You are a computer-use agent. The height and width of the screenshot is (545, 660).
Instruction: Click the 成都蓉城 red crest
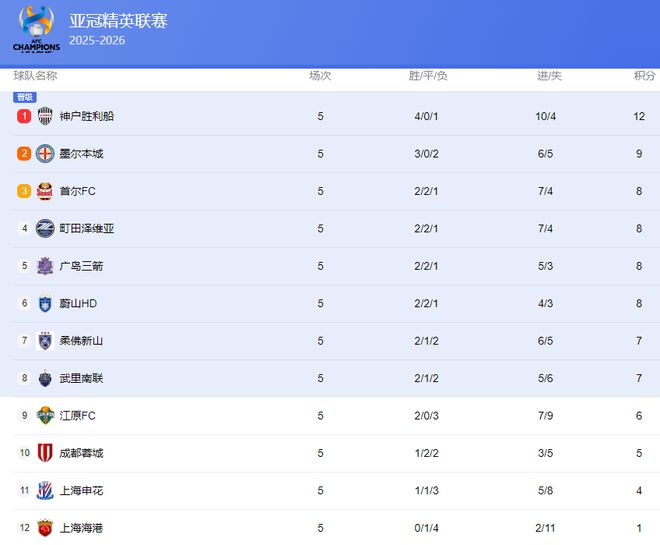coord(45,453)
